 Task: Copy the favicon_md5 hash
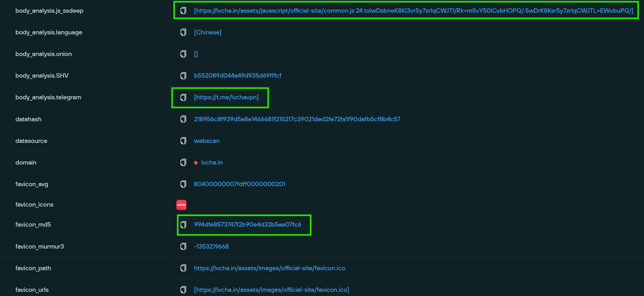183,225
